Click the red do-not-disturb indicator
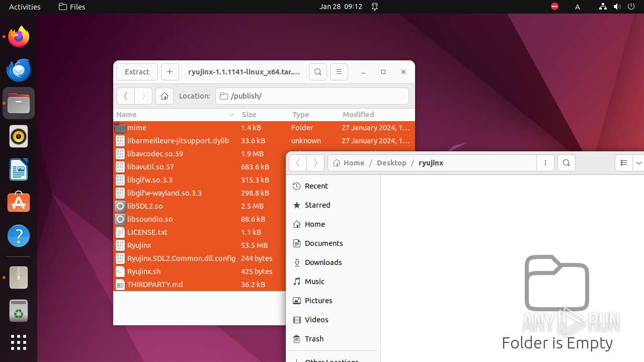Image resolution: width=644 pixels, height=362 pixels. pos(554,7)
